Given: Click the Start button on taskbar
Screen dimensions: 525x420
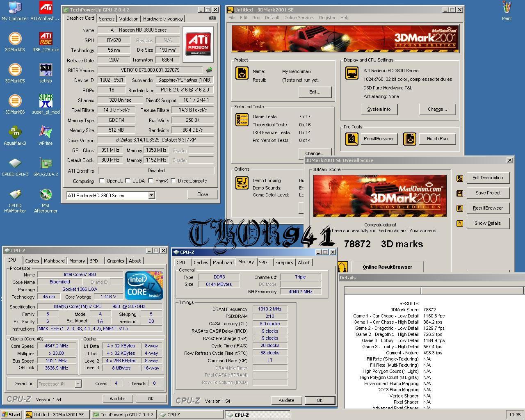Looking at the screenshot, I should [11, 415].
